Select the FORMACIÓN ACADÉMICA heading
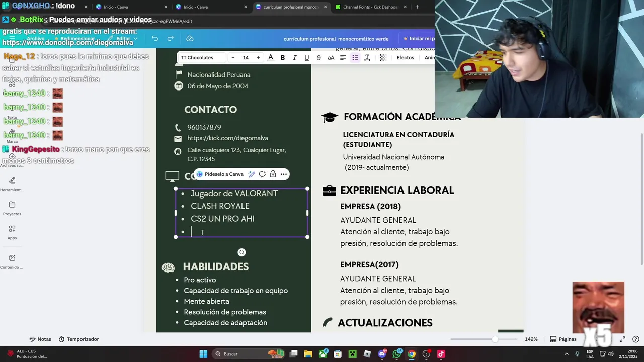Image resolution: width=644 pixels, height=362 pixels. pos(402,117)
